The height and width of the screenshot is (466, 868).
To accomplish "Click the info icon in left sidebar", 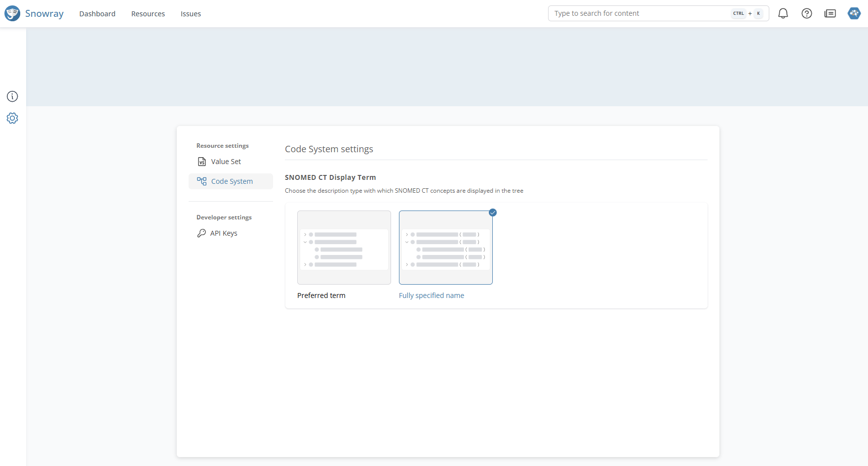I will click(x=12, y=96).
